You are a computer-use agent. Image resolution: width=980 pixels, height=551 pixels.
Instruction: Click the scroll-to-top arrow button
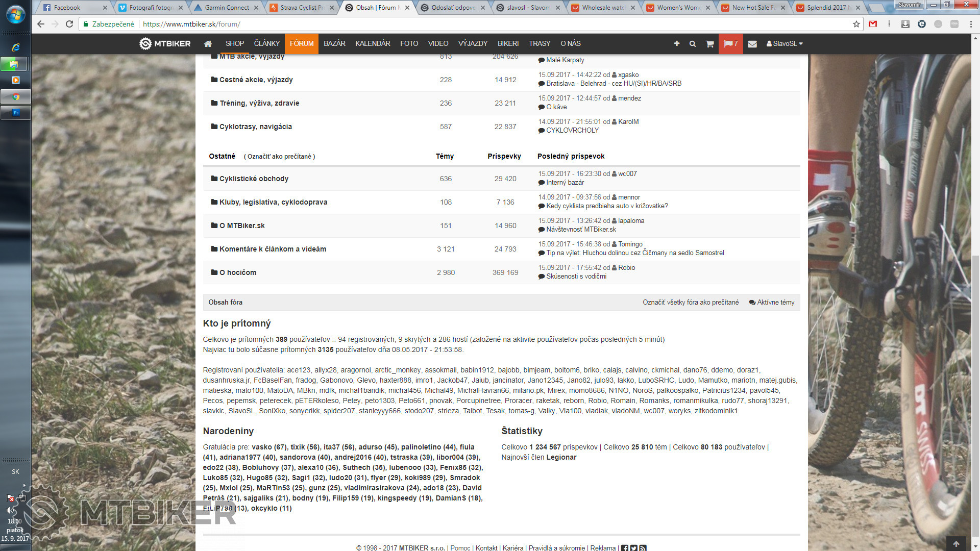(x=956, y=543)
